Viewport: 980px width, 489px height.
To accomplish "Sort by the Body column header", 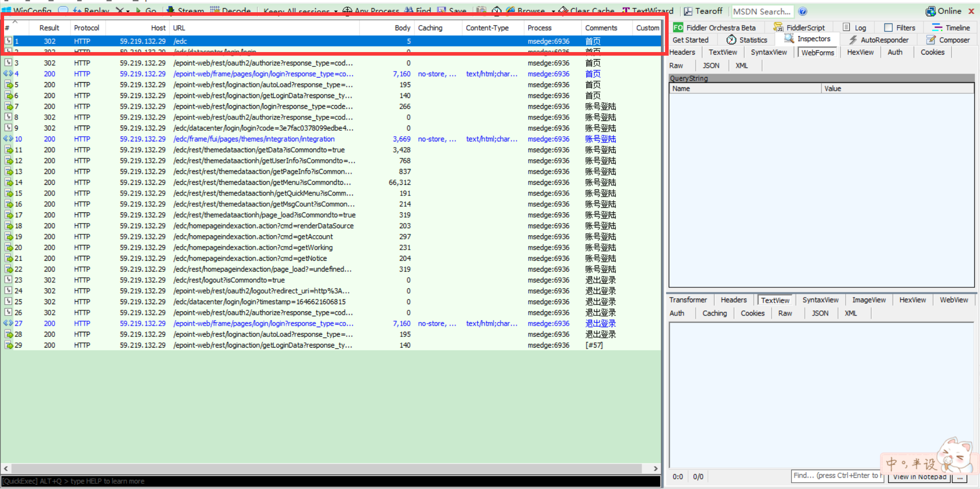I will click(x=387, y=28).
